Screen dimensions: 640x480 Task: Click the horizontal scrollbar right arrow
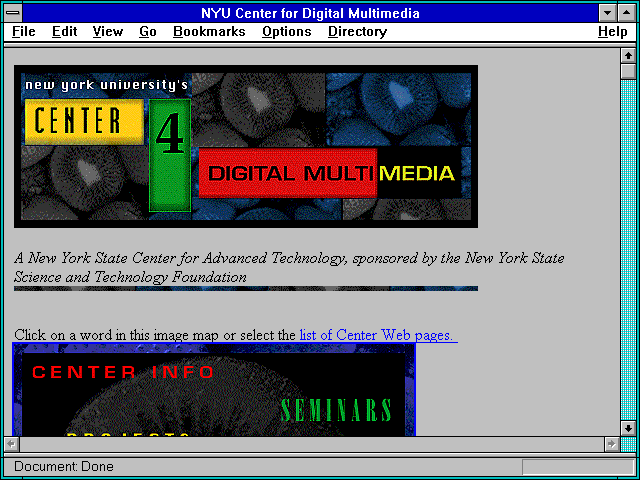point(611,444)
